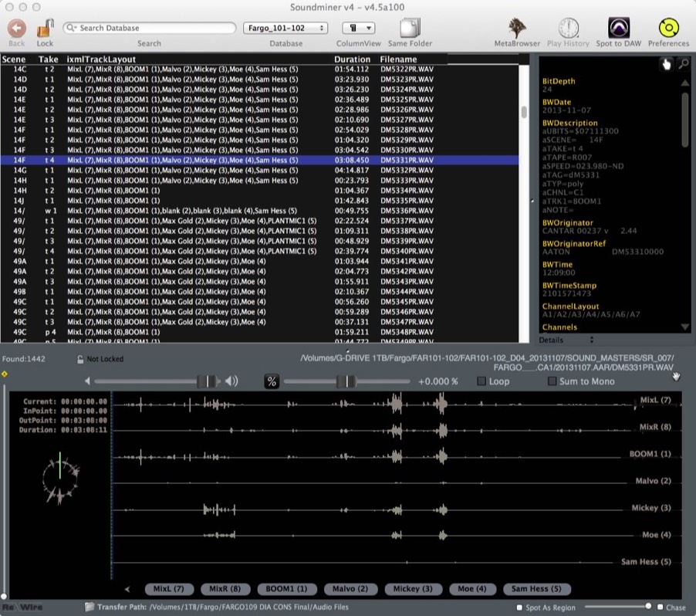Image resolution: width=696 pixels, height=616 pixels.
Task: Toggle MixR (8) channel button
Action: click(x=225, y=589)
